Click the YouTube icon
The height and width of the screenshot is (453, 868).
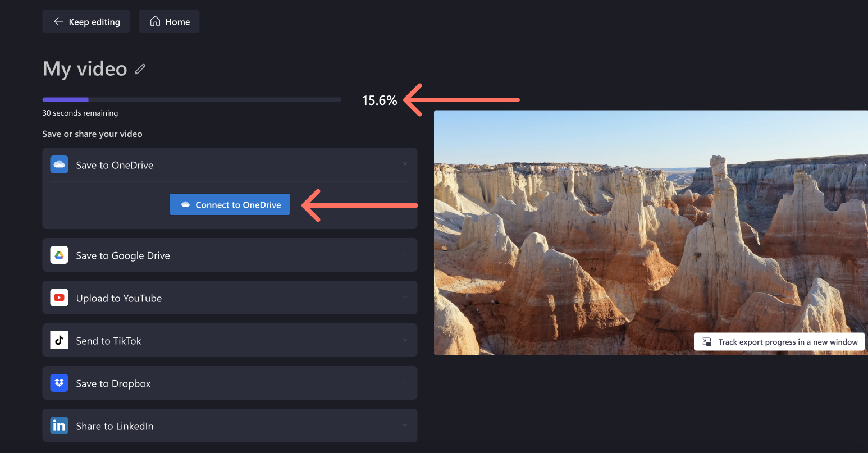(59, 298)
